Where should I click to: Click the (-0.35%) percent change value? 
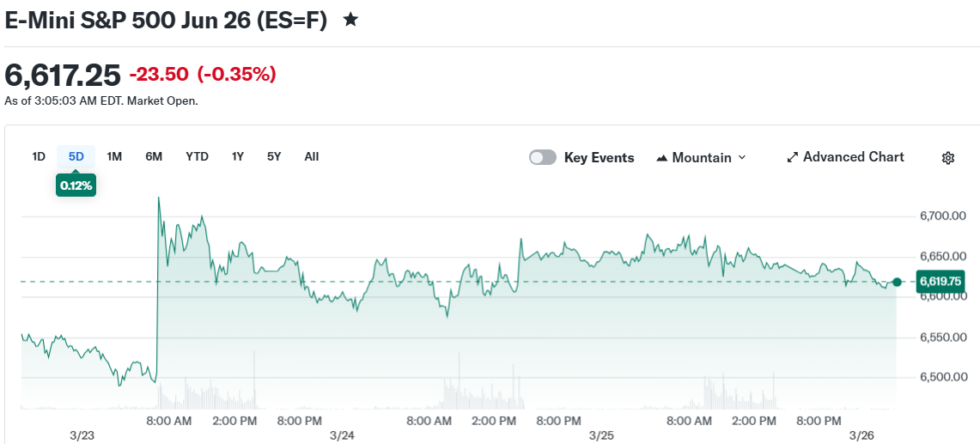236,75
